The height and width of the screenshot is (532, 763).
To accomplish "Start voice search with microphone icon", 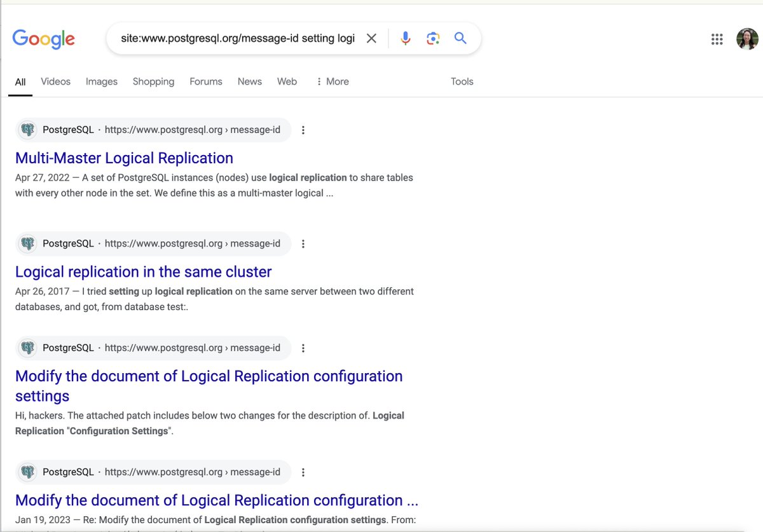I will 405,39.
